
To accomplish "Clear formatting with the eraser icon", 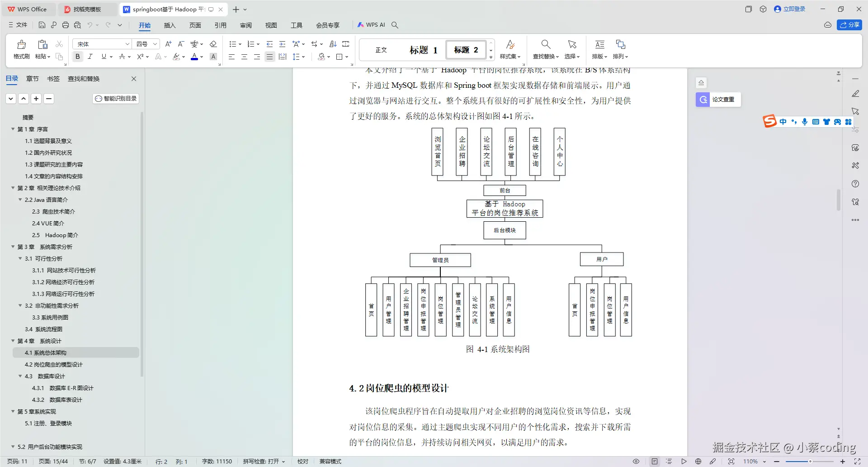I will [x=213, y=44].
